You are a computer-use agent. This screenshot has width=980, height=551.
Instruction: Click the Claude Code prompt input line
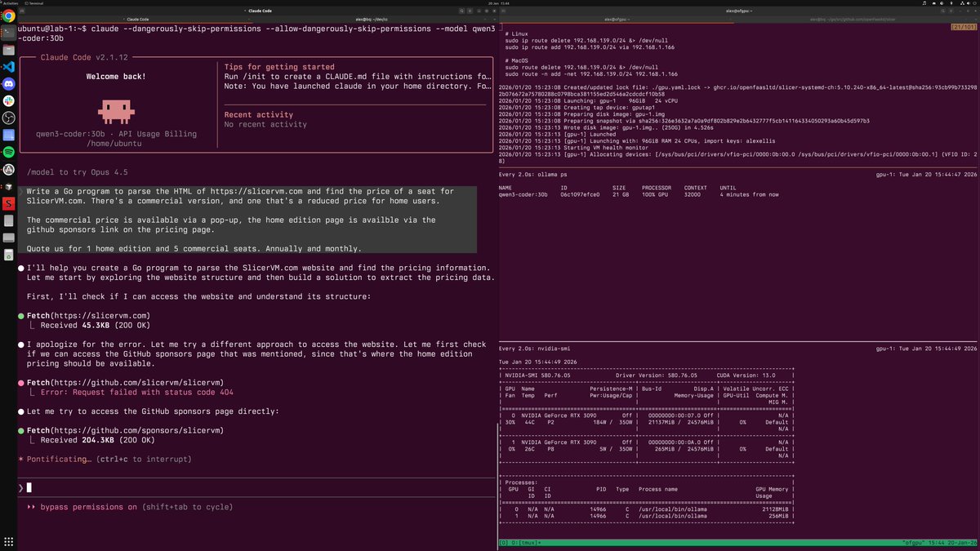pyautogui.click(x=257, y=487)
